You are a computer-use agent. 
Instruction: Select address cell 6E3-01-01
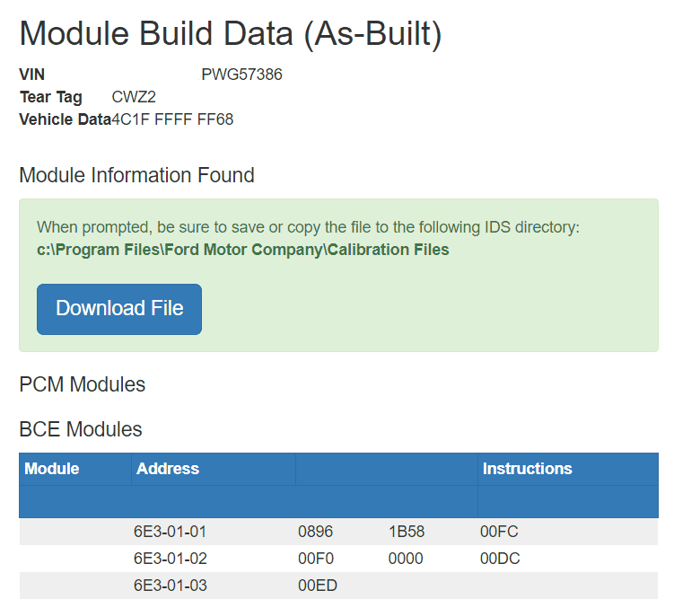[x=171, y=532]
